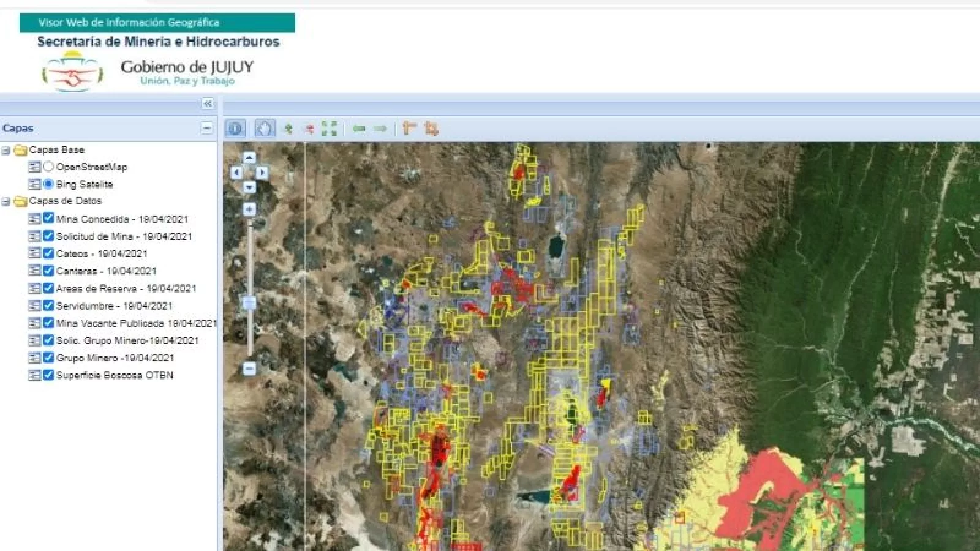
Task: Minimize the Capas panel
Action: pos(207,128)
